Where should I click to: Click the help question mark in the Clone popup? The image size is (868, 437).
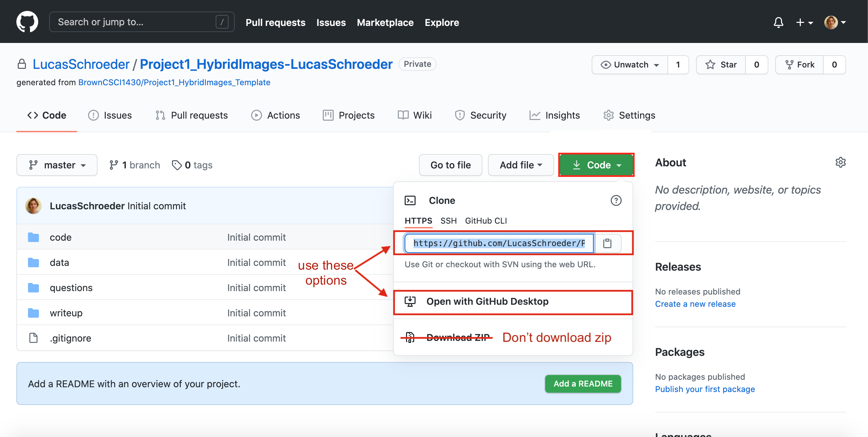(x=616, y=200)
